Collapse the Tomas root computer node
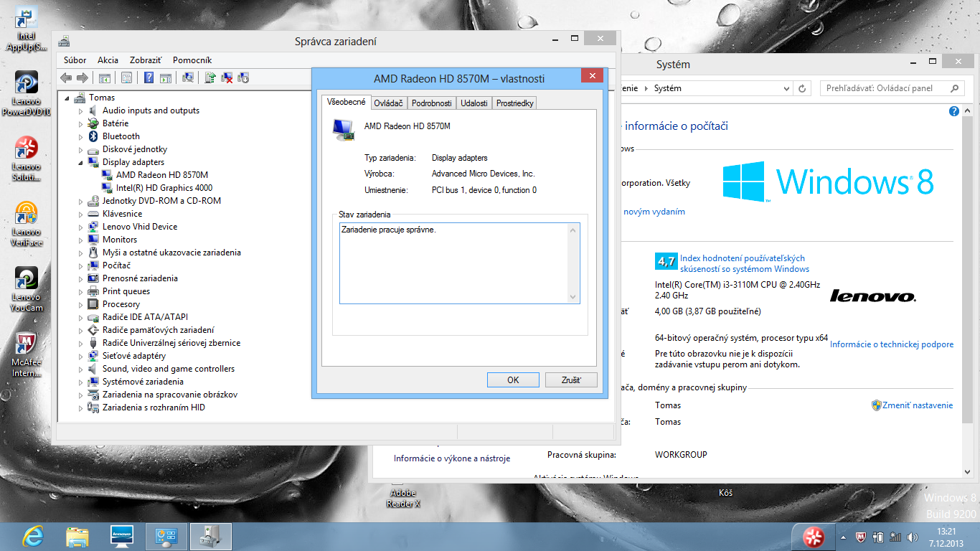The image size is (980, 551). tap(68, 98)
